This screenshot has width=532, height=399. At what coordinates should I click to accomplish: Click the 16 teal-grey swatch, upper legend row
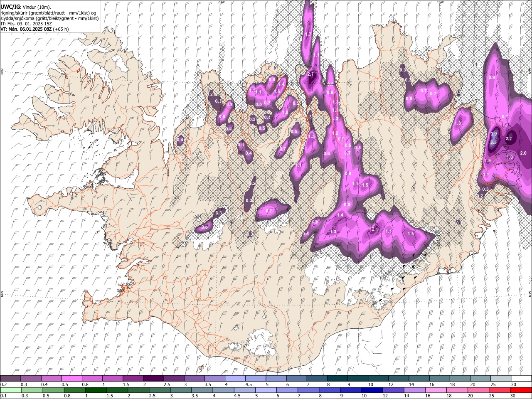click(x=439, y=378)
